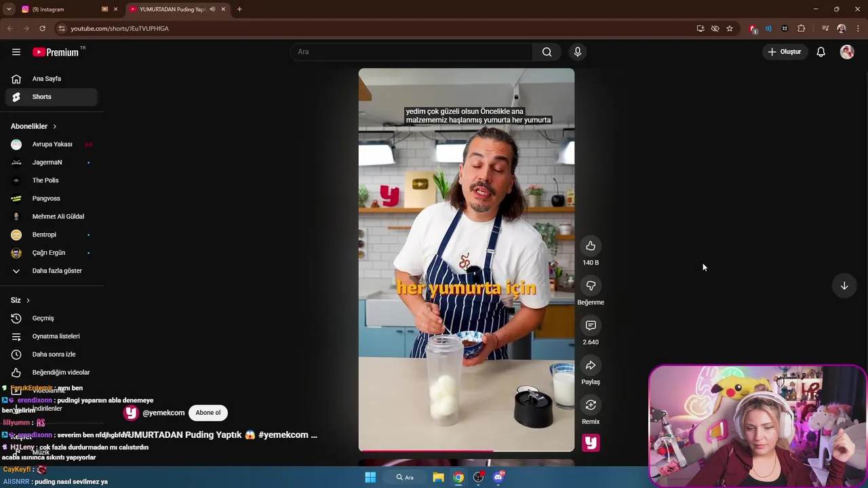
Task: Open Oynatma listeleri
Action: 52,336
